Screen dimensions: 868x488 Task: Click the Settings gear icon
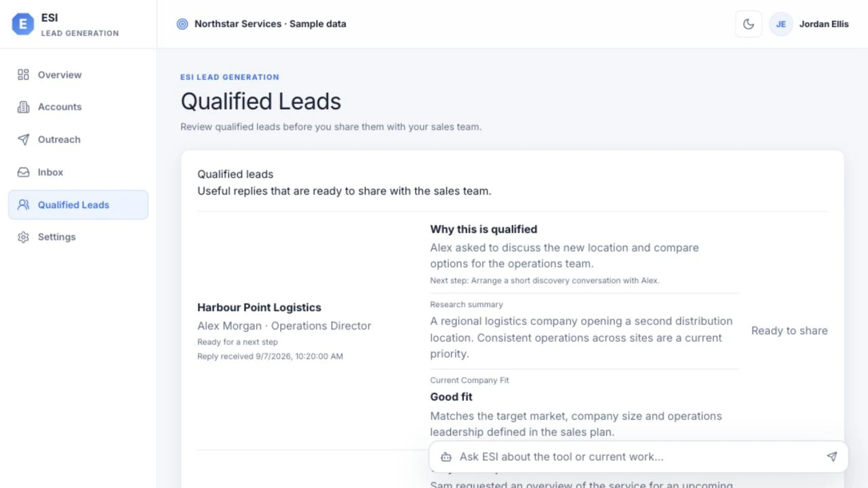click(x=23, y=237)
